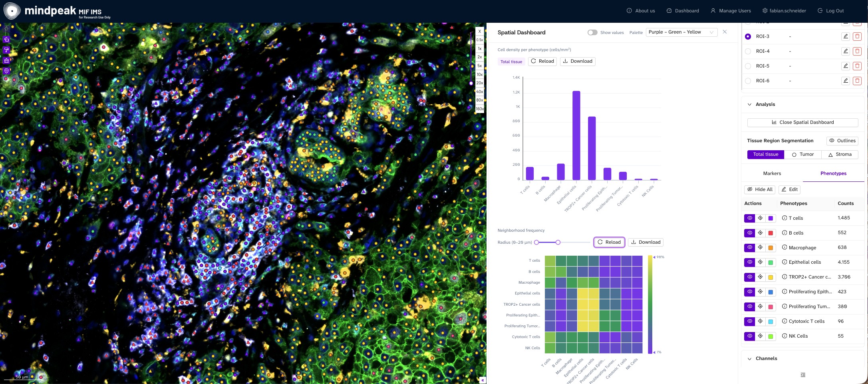Edit ROI-3 with pencil icon
868x384 pixels.
tap(845, 36)
